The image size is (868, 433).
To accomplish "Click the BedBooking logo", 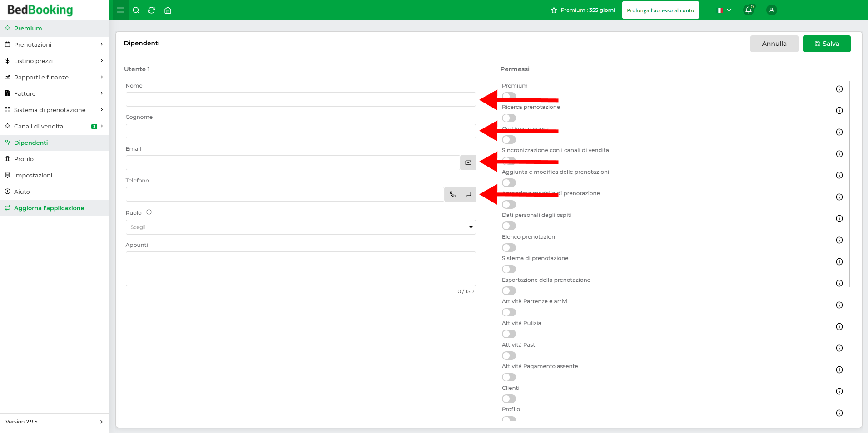I will pyautogui.click(x=40, y=10).
